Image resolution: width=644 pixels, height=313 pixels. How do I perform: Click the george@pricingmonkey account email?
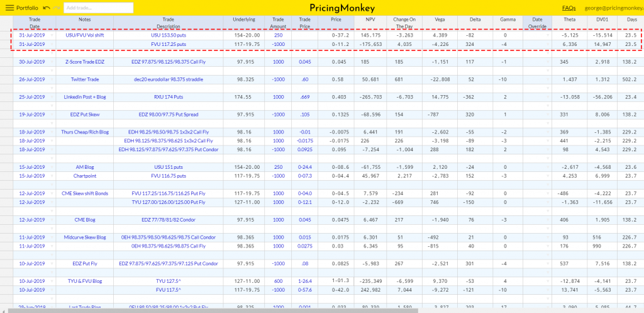[x=613, y=8]
